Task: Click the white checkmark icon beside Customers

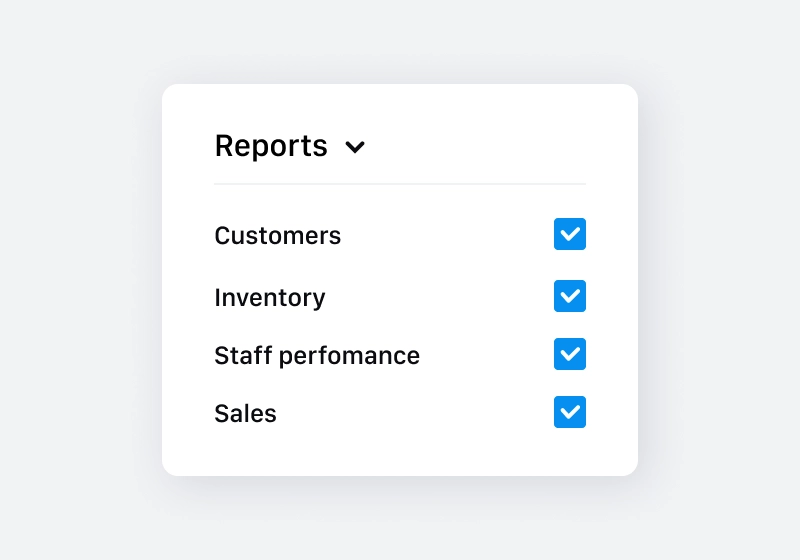Action: point(570,234)
